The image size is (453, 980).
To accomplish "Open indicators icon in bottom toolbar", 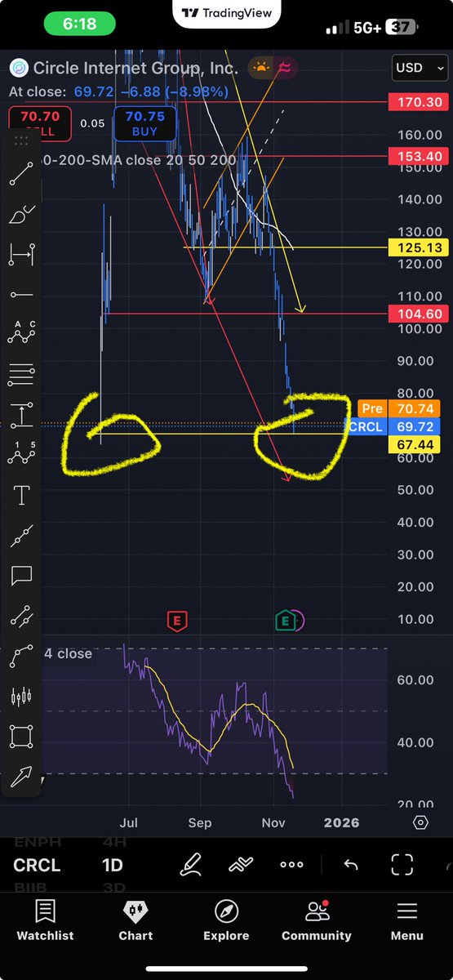I will click(x=241, y=864).
